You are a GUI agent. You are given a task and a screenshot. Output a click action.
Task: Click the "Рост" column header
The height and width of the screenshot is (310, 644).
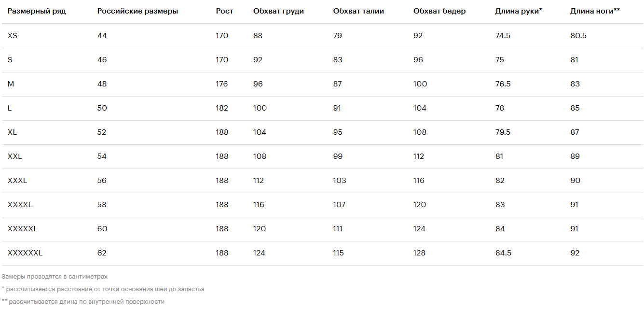[224, 11]
